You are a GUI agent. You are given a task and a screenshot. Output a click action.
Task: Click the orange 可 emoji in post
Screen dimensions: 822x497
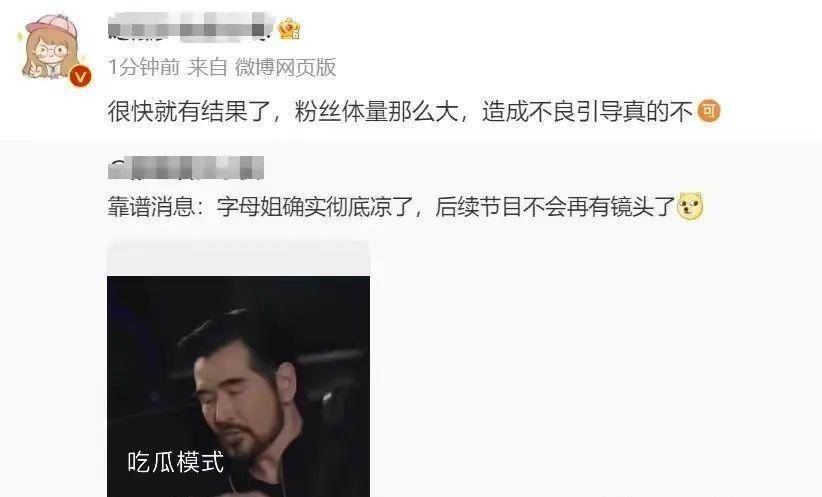tap(708, 111)
